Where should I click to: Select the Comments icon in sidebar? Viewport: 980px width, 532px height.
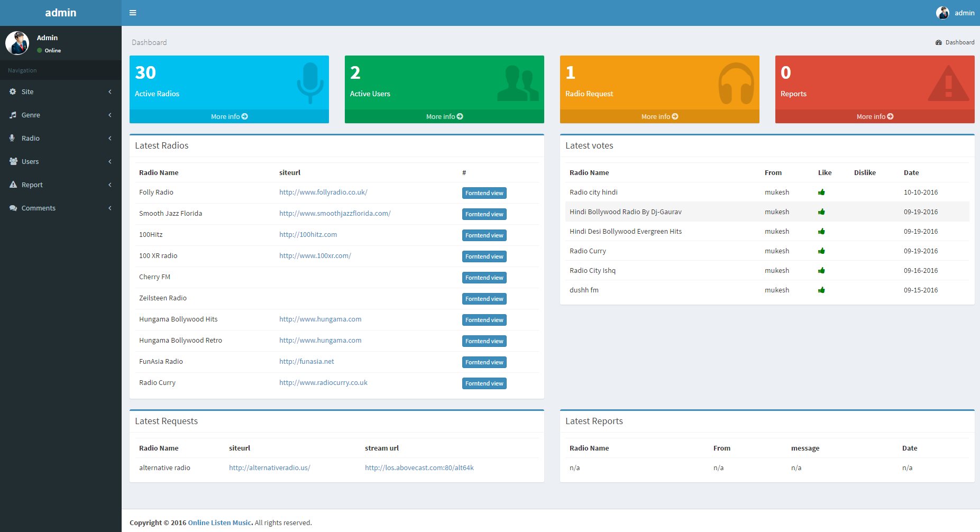point(12,208)
